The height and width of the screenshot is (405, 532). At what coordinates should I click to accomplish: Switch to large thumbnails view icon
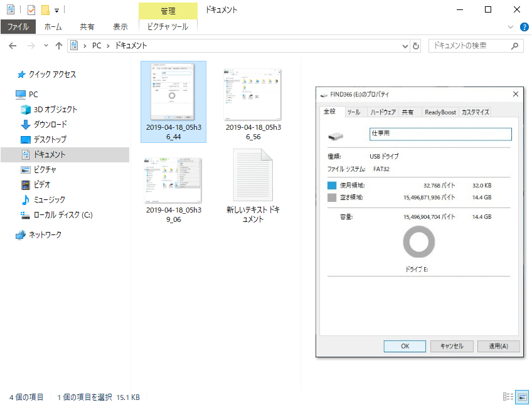pos(522,397)
